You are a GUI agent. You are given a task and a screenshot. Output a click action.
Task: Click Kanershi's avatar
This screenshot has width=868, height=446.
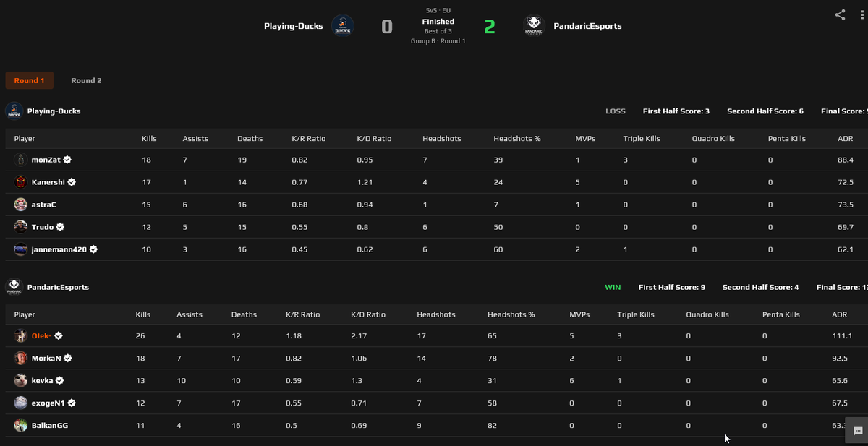click(20, 182)
